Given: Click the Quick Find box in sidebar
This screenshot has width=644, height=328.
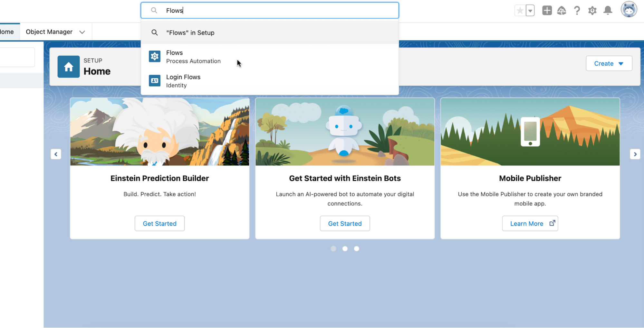Looking at the screenshot, I should tap(17, 57).
